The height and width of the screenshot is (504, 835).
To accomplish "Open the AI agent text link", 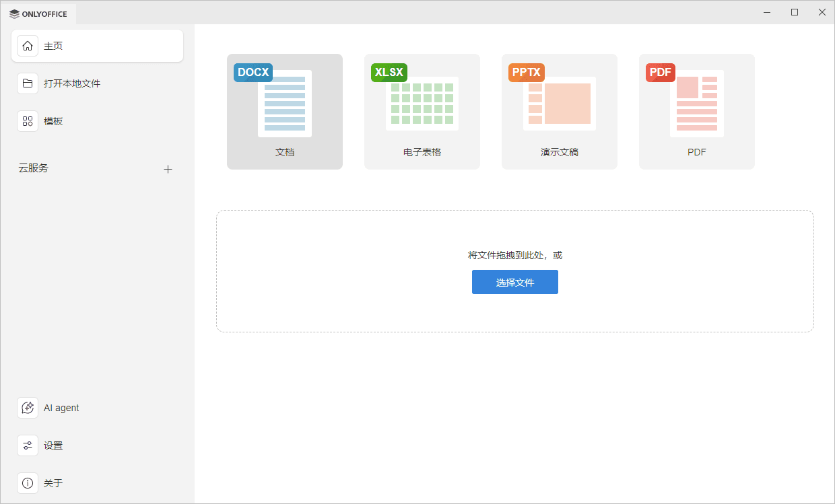I will tap(61, 408).
